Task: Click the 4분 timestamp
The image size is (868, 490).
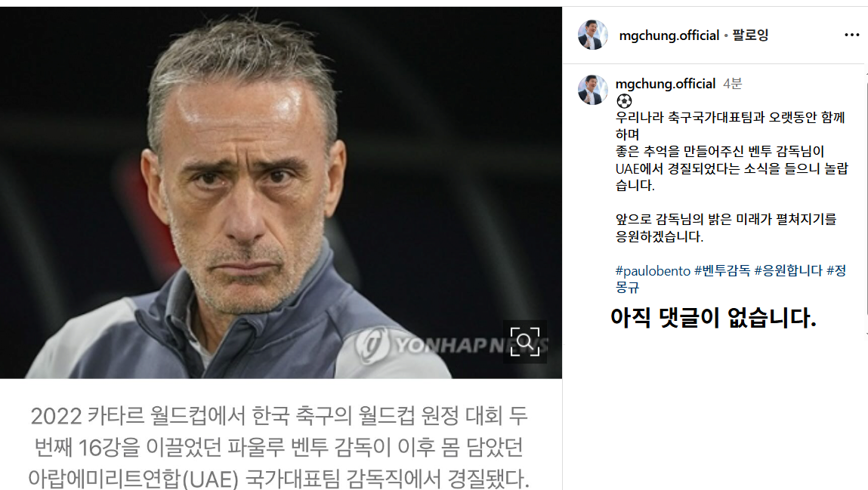Action: (732, 84)
